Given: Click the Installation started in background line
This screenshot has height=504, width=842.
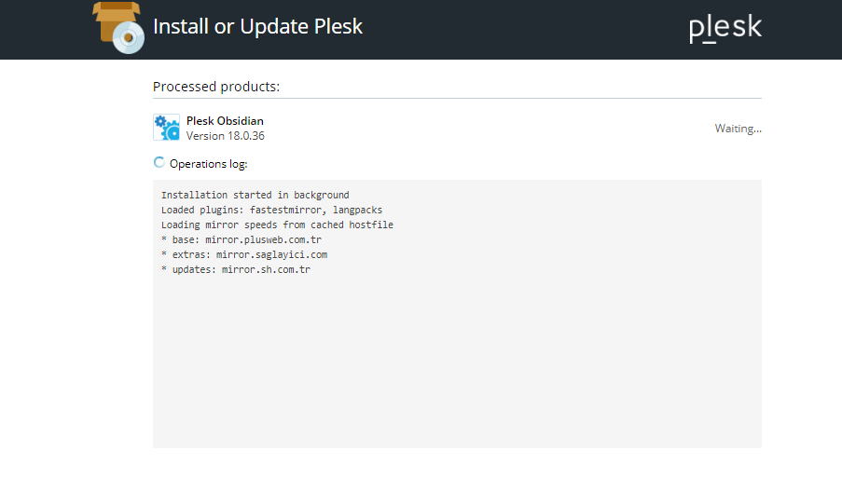Looking at the screenshot, I should (x=255, y=195).
